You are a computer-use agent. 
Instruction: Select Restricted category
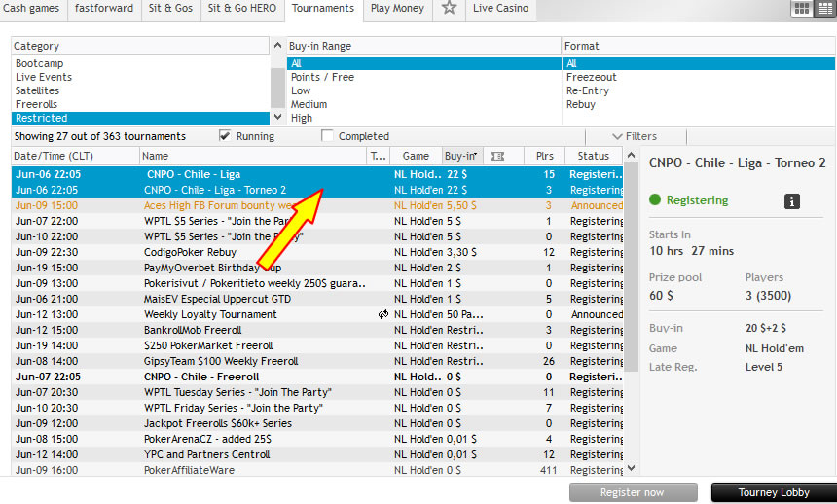(140, 118)
